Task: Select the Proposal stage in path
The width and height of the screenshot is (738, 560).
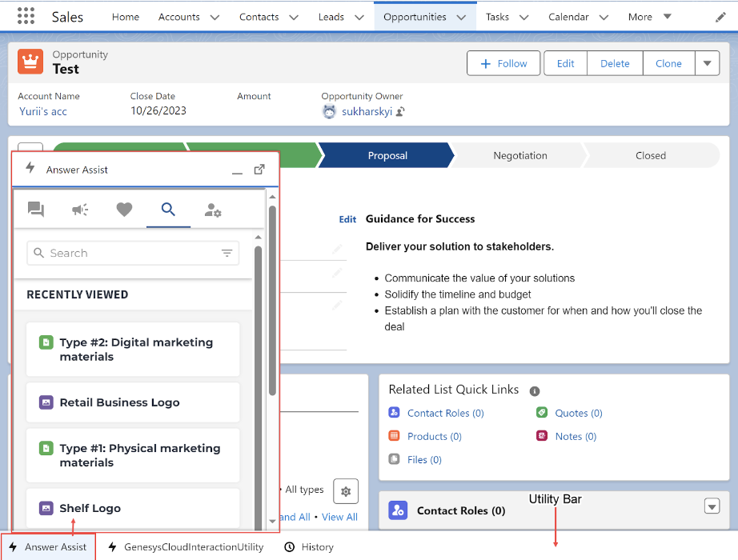Action: point(387,155)
